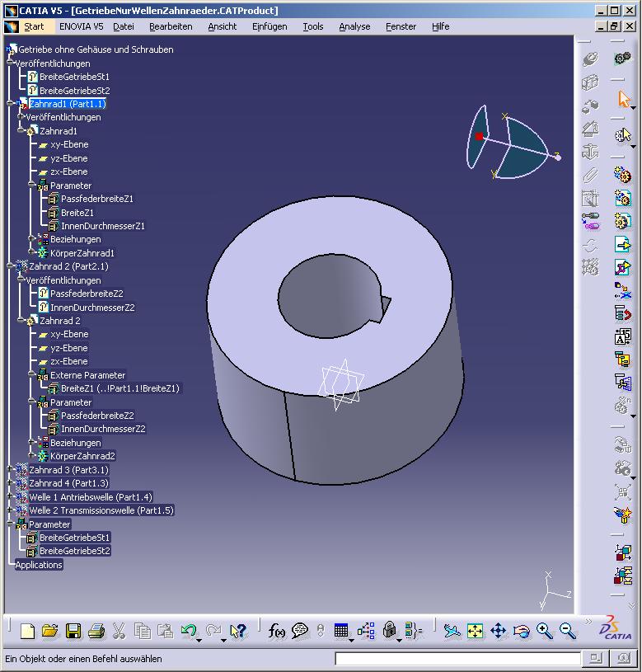Click the Print icon

pos(96,631)
